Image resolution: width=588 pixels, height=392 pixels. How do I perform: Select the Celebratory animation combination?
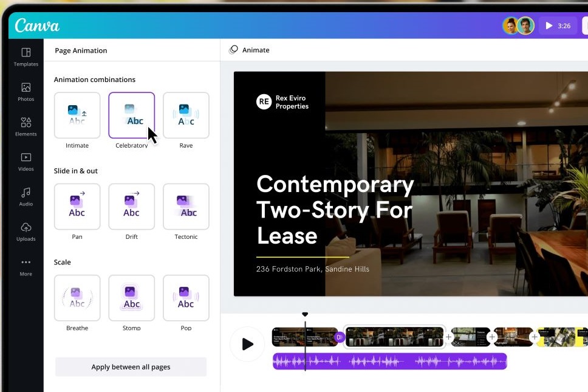132,115
